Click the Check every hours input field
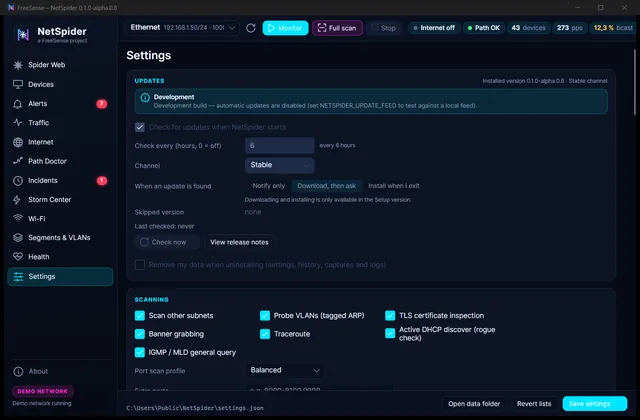 pyautogui.click(x=280, y=145)
